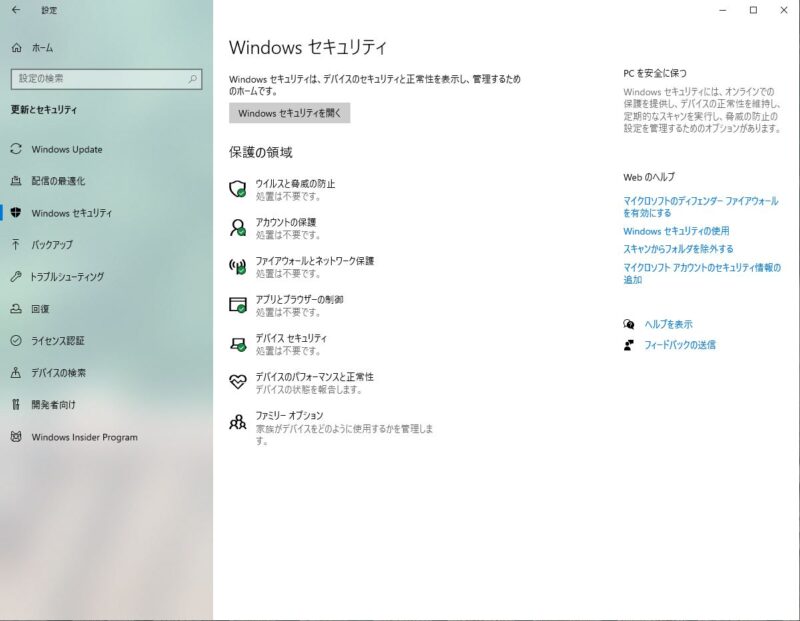Click the back arrow in Settings title bar
The width and height of the screenshot is (800, 621).
tap(16, 10)
